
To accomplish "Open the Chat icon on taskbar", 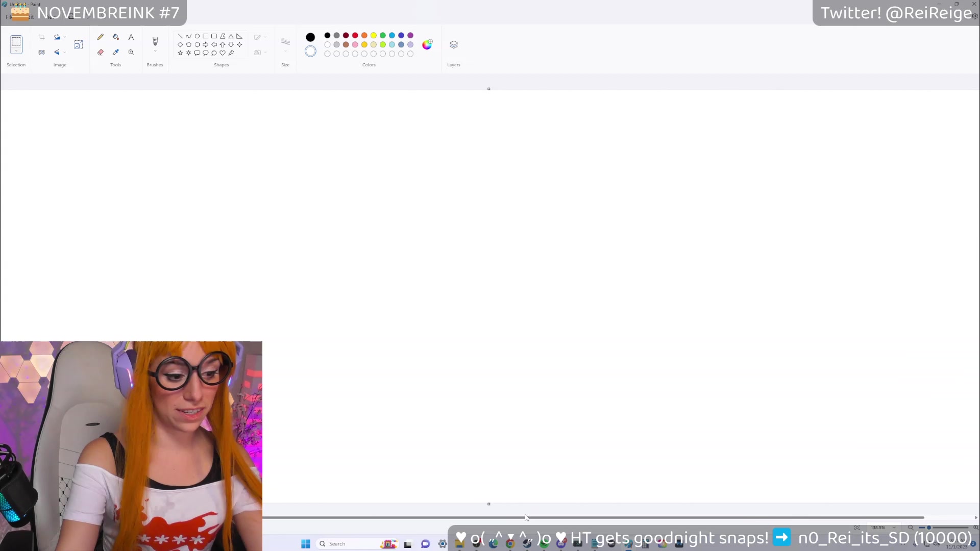I will point(426,544).
